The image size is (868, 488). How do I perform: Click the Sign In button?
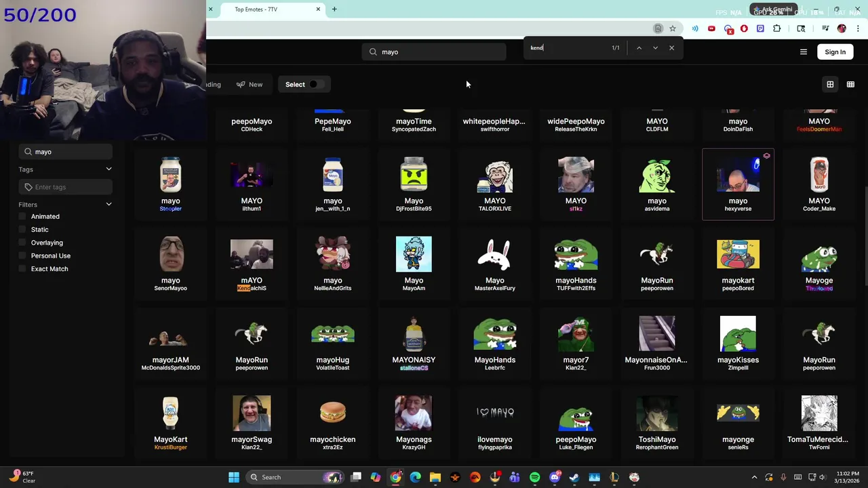click(x=835, y=52)
